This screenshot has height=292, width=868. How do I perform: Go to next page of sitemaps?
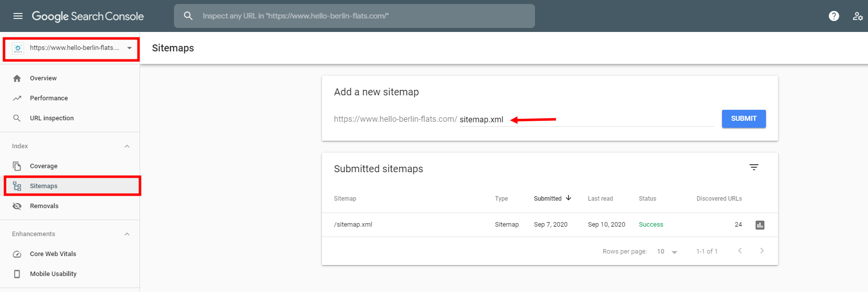tap(761, 251)
